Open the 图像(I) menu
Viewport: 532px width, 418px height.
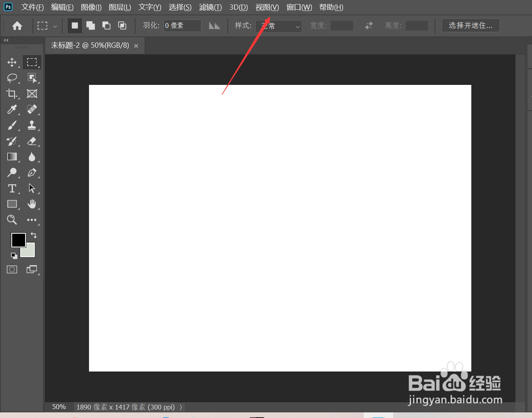(x=91, y=7)
